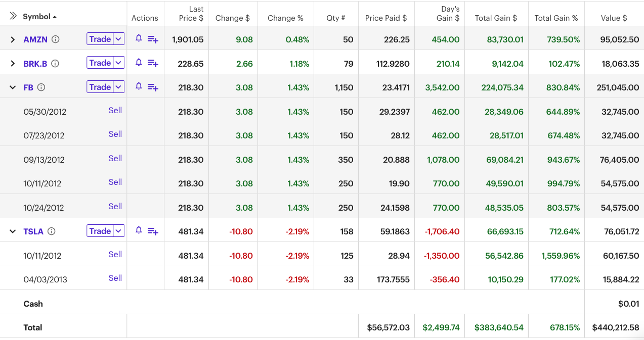Open the FB symbol link
This screenshot has width=644, height=340.
[28, 87]
